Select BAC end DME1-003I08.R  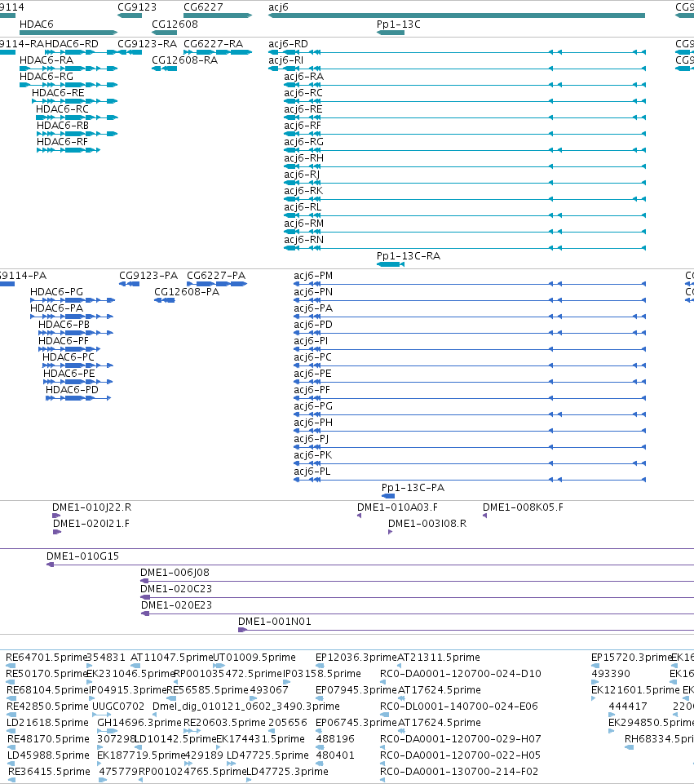pos(427,524)
